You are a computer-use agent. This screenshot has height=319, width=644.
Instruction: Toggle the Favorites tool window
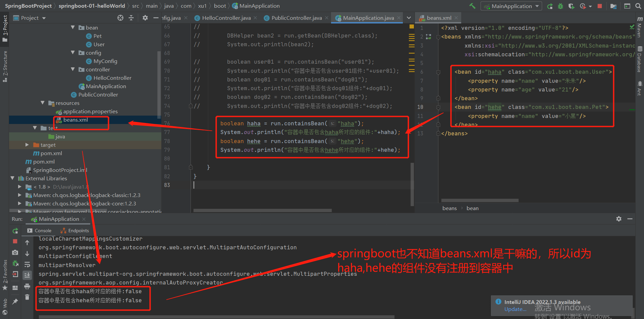[x=5, y=275]
